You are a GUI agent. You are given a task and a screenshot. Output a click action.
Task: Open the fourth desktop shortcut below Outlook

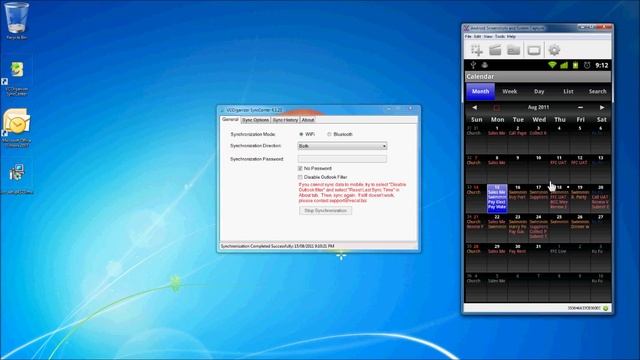(x=16, y=178)
